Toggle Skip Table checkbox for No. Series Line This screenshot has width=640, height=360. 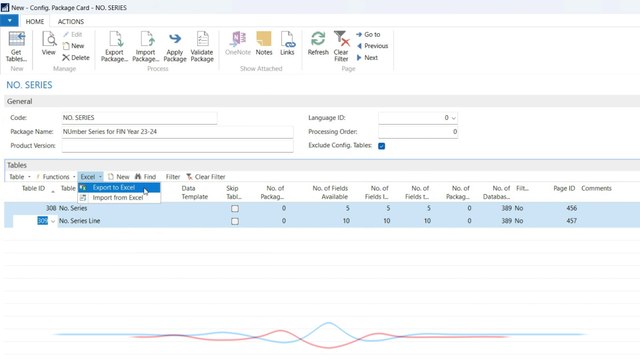235,221
